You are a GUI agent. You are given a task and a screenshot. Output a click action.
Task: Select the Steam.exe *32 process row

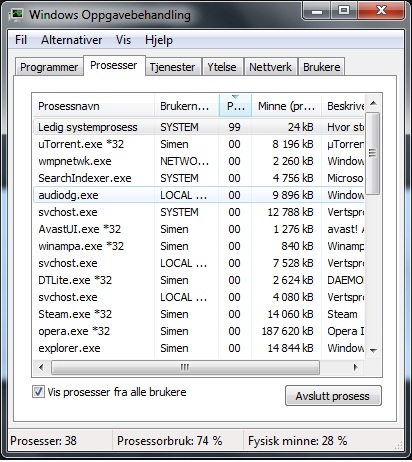pos(199,314)
